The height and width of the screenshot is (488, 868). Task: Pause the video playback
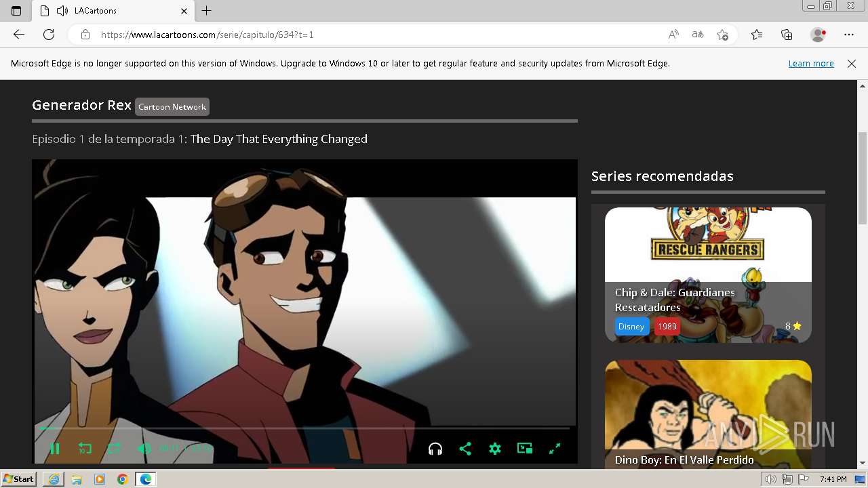55,449
